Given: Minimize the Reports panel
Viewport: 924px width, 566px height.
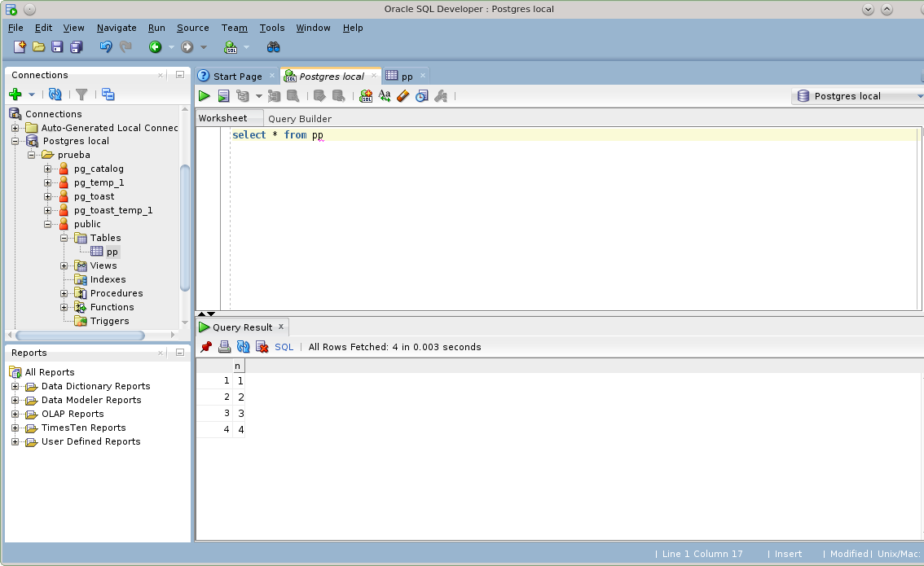Looking at the screenshot, I should pyautogui.click(x=180, y=352).
